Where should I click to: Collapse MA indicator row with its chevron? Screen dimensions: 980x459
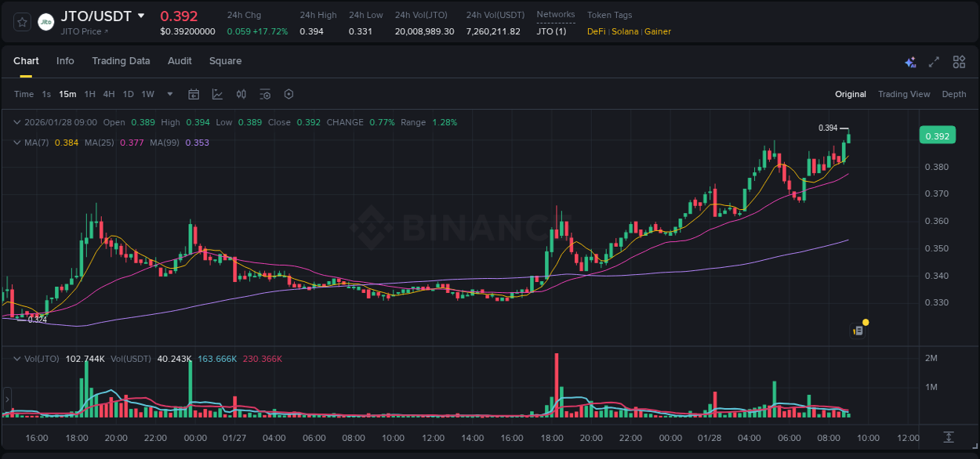point(17,143)
